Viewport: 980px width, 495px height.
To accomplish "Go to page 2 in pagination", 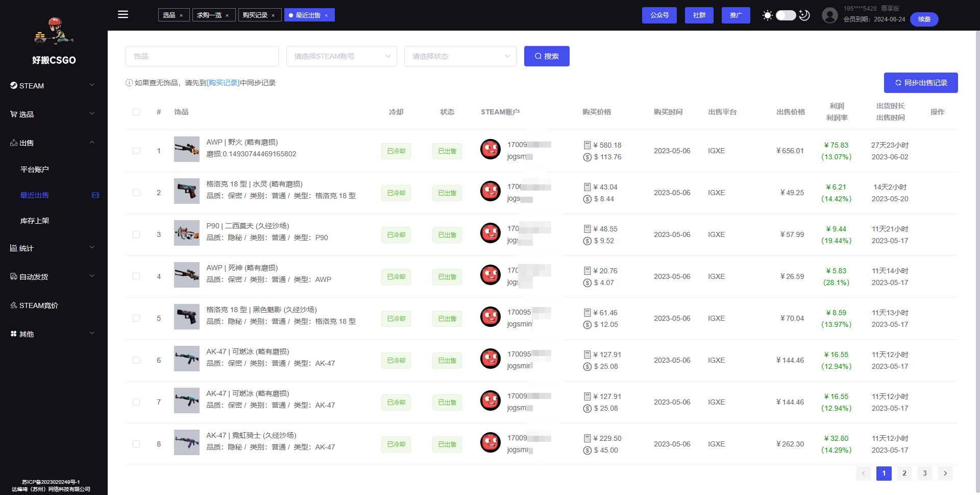I will [904, 474].
